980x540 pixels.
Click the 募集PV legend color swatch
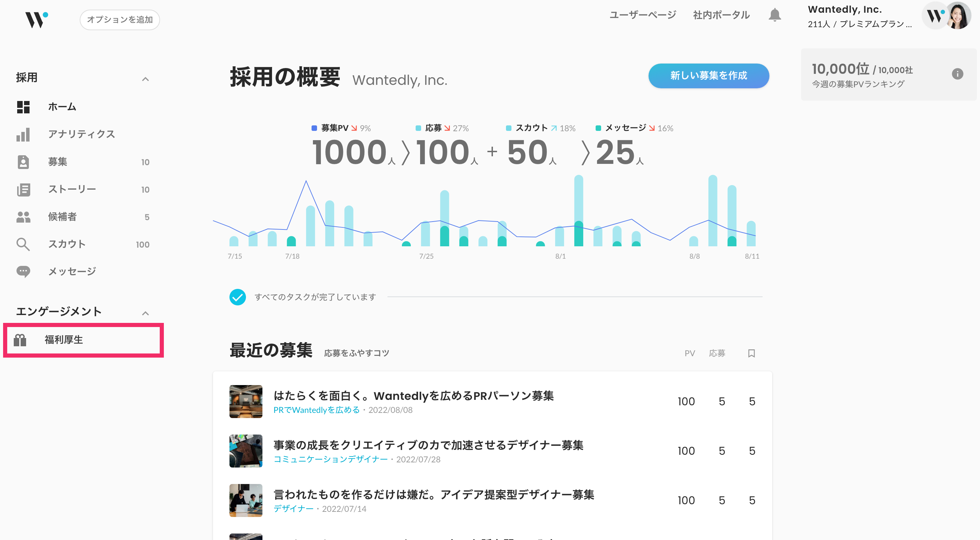pyautogui.click(x=314, y=128)
